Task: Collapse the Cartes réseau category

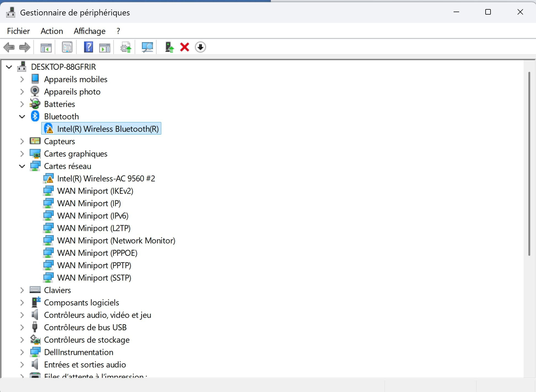Action: [22, 166]
